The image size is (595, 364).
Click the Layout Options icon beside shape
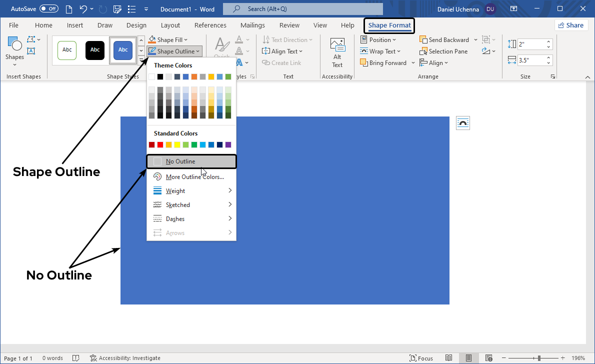[463, 123]
